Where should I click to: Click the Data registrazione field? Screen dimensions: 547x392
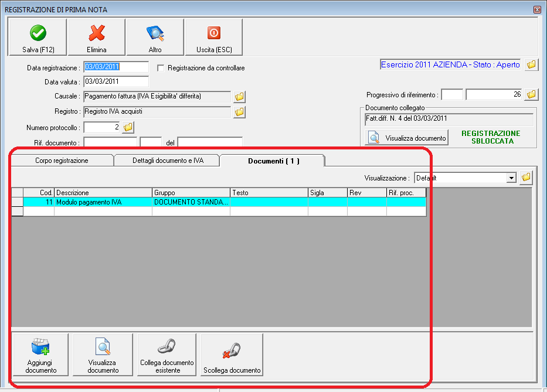116,67
